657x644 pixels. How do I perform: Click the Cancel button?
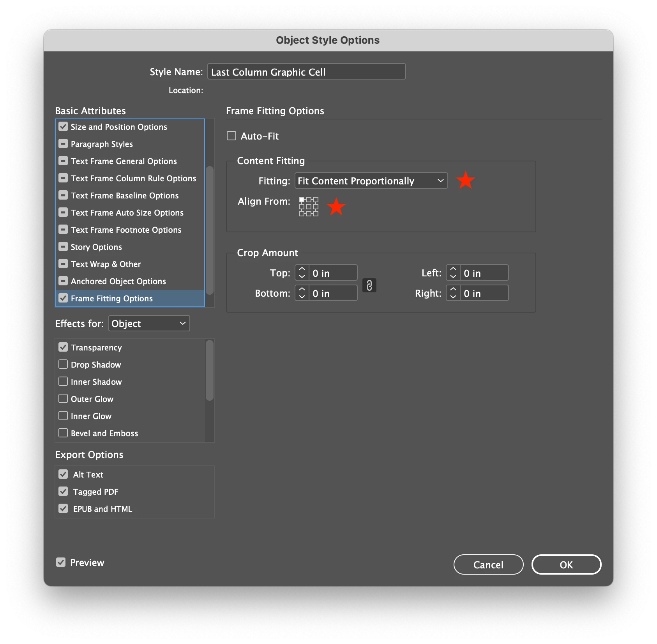(488, 564)
